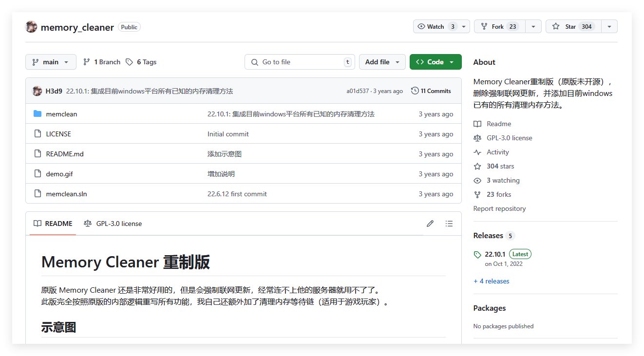The height and width of the screenshot is (356, 644).
Task: Open the H3d9 author name link
Action: [54, 91]
